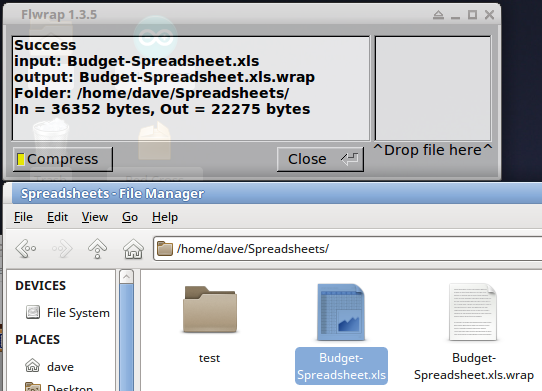Open the parent folder via the up arrow icon
This screenshot has width=542, height=391.
pyautogui.click(x=97, y=248)
